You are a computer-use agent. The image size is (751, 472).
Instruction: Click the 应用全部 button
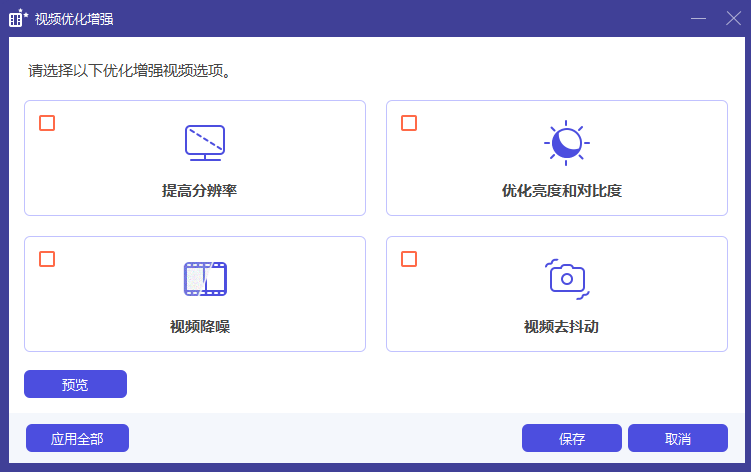click(77, 438)
